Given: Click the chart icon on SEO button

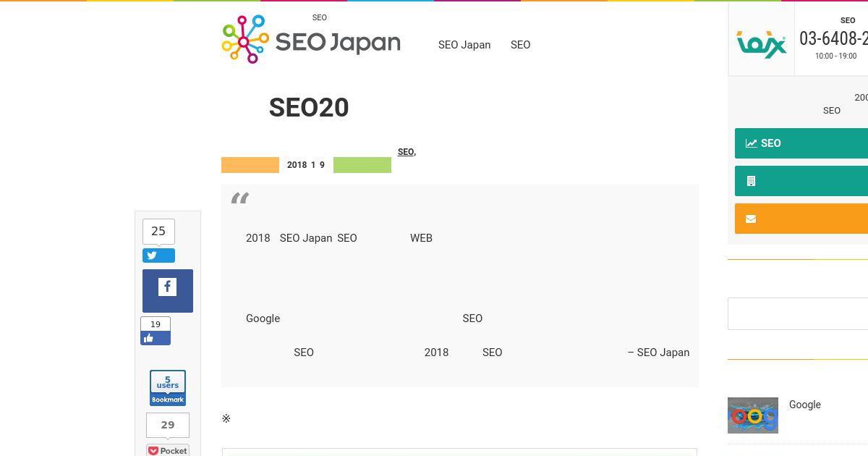Looking at the screenshot, I should 752,143.
